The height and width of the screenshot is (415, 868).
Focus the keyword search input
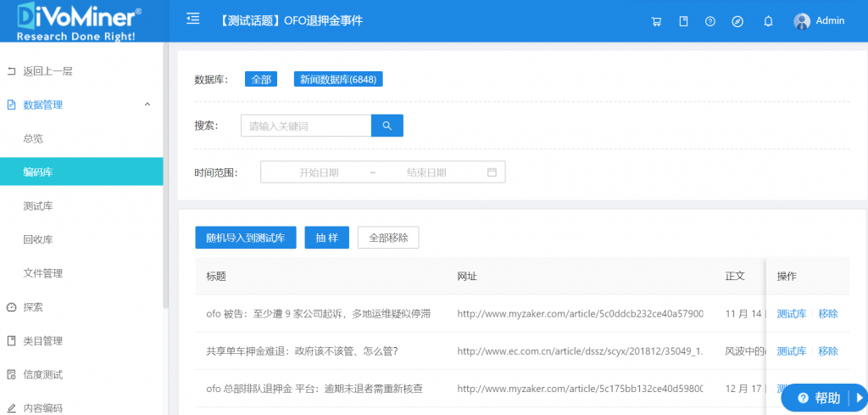point(305,126)
